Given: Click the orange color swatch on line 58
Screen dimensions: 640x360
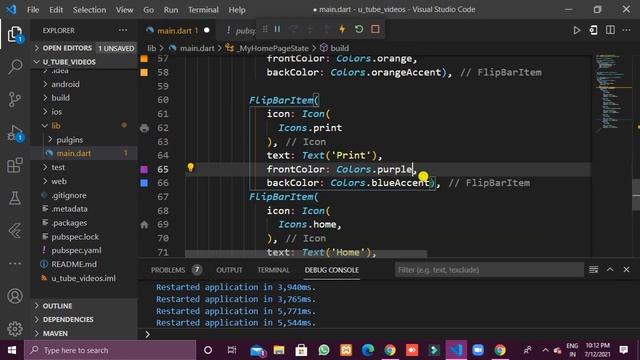Looking at the screenshot, I should tap(144, 72).
